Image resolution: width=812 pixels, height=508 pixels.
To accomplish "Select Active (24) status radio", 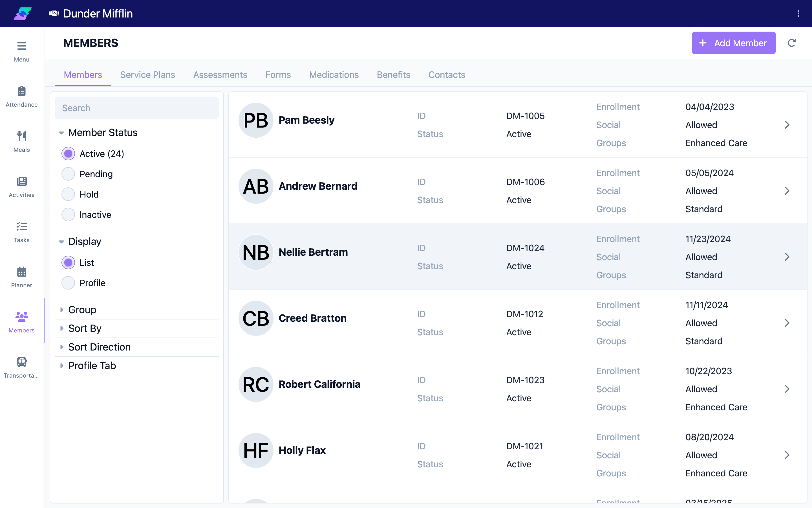I will pyautogui.click(x=68, y=154).
